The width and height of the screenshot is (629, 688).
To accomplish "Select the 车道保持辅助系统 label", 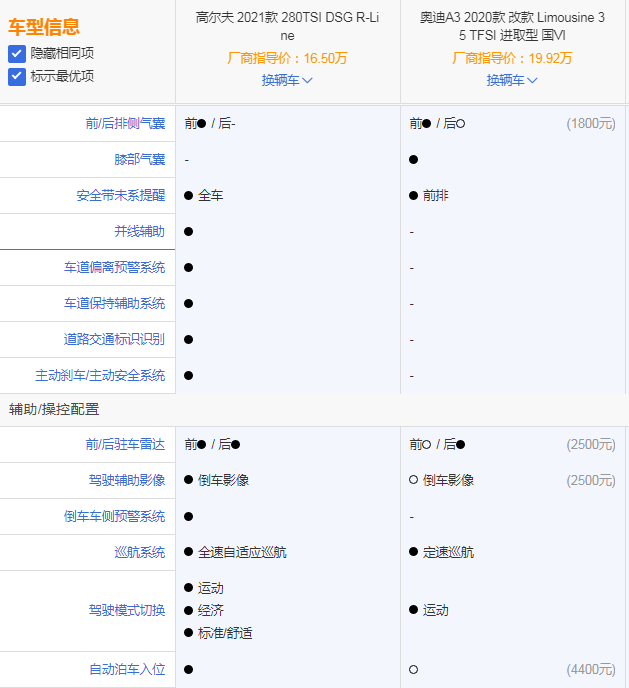I will 115,304.
